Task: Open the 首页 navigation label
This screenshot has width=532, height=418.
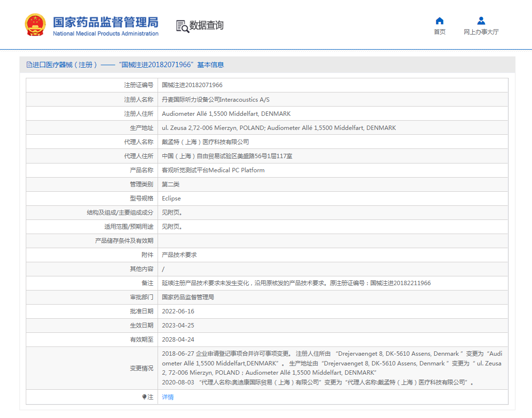Action: coord(440,32)
